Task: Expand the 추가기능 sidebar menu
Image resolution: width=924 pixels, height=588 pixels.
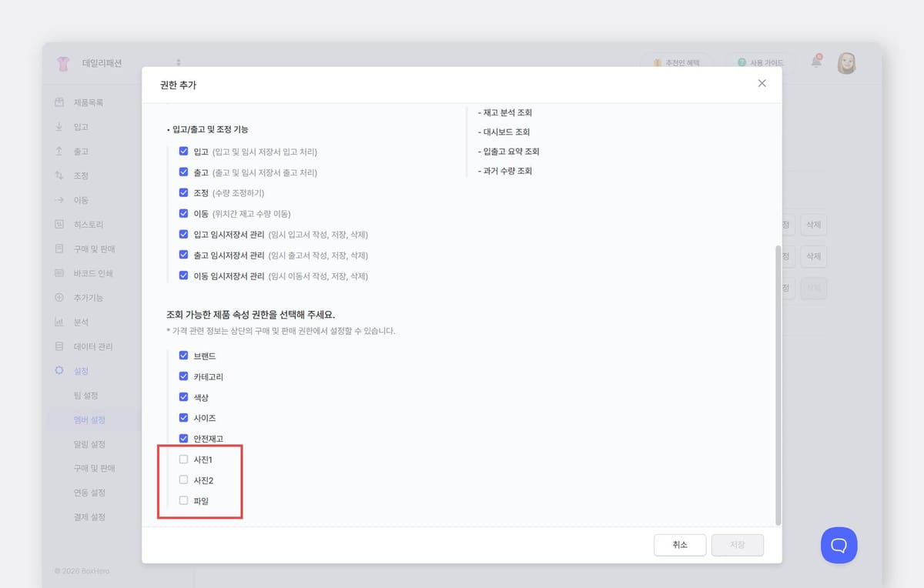Action: (88, 298)
